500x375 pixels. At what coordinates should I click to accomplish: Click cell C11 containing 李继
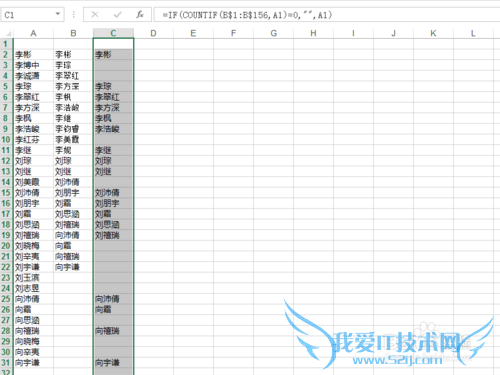click(x=113, y=150)
